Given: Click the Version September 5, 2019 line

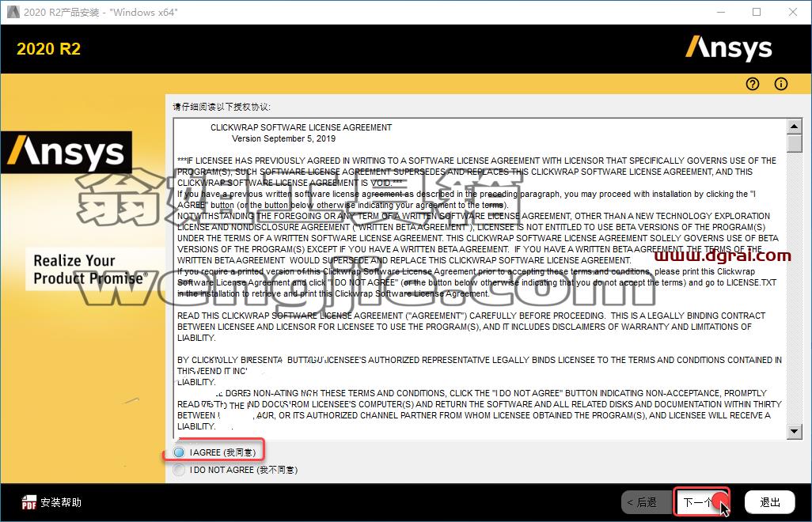Looking at the screenshot, I should tap(284, 138).
